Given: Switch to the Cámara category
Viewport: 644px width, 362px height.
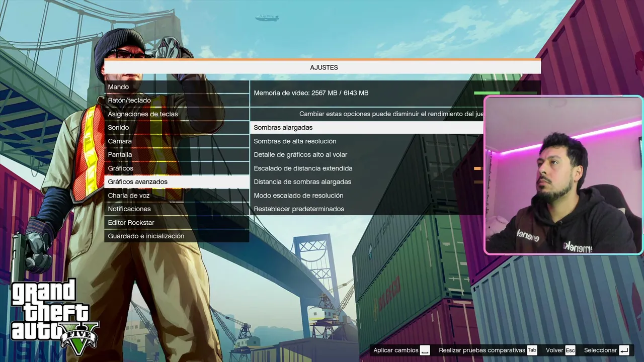Looking at the screenshot, I should tap(177, 141).
